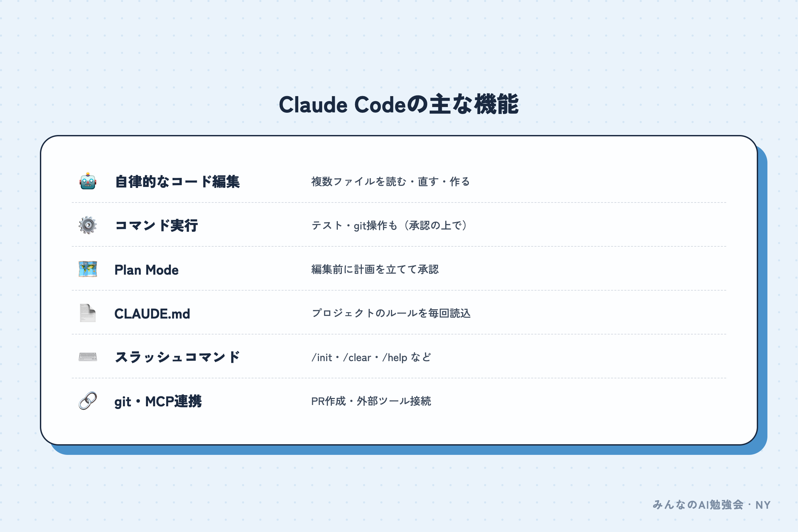Click the robot icon beside 自律的なコード編集
798x532 pixels.
point(88,181)
